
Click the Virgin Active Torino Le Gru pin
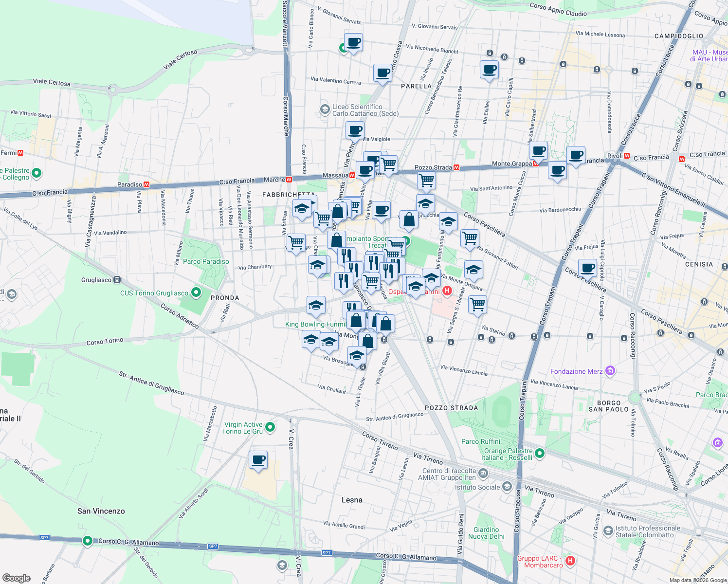(x=270, y=427)
